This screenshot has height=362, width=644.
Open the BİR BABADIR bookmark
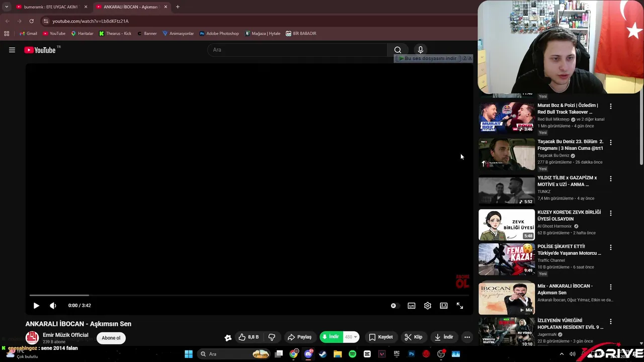301,34
